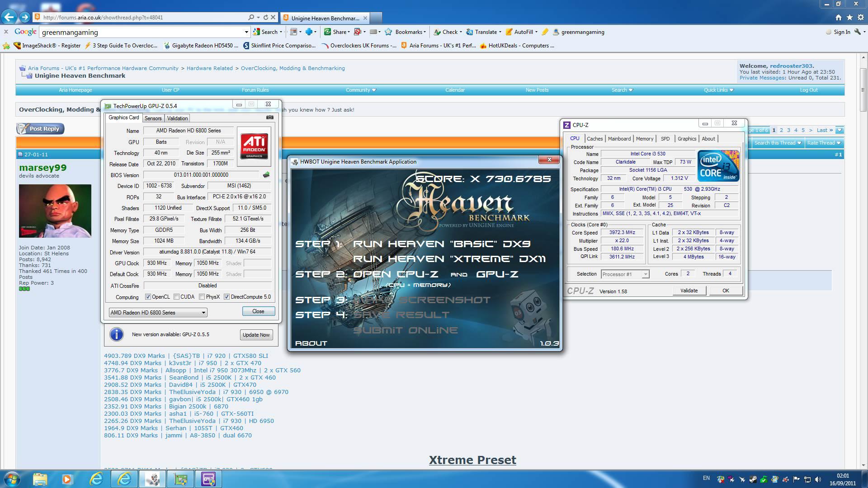
Task: Click the ABOUT link in Heaven window
Action: pos(311,343)
